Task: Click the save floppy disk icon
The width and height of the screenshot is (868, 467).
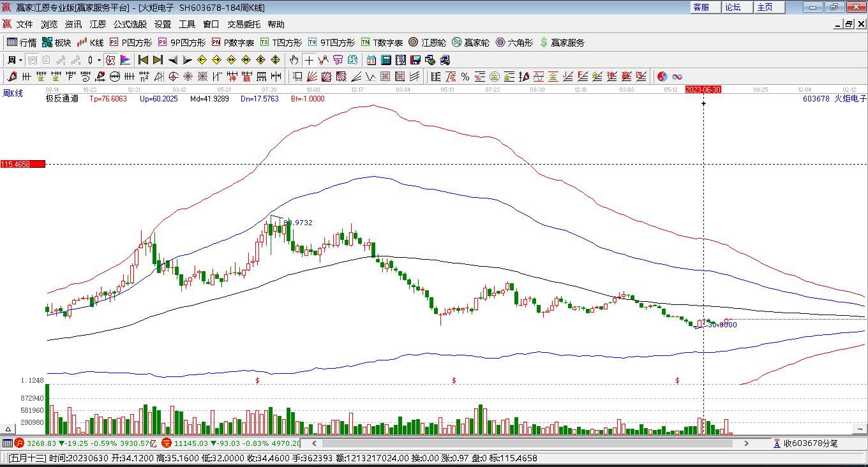Action: [x=415, y=60]
